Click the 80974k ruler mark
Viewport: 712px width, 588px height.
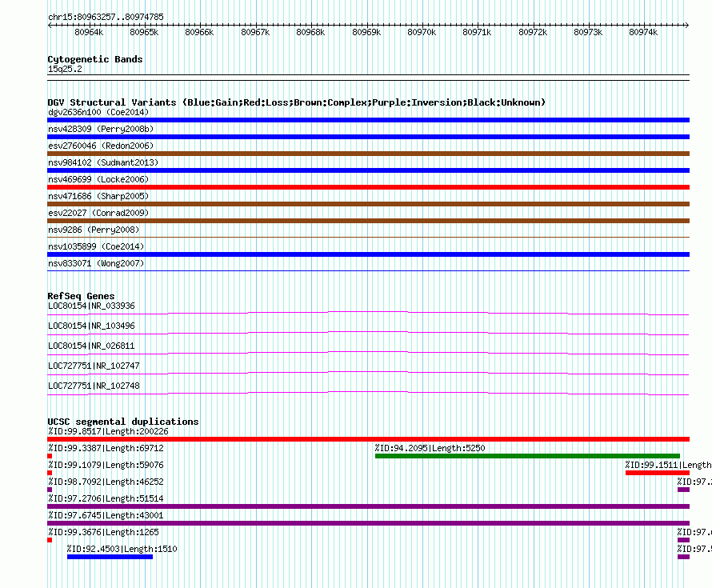[643, 32]
